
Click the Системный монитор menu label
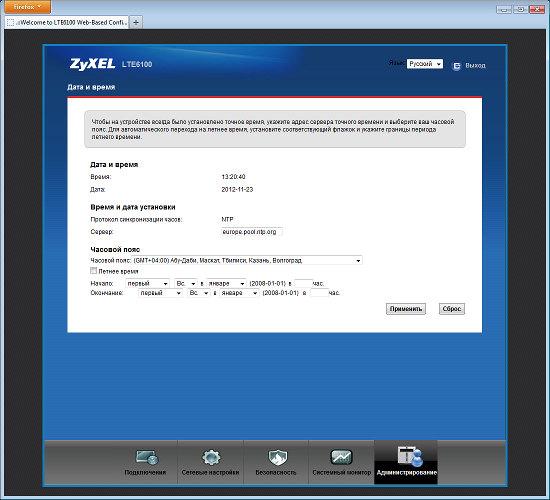pyautogui.click(x=341, y=472)
